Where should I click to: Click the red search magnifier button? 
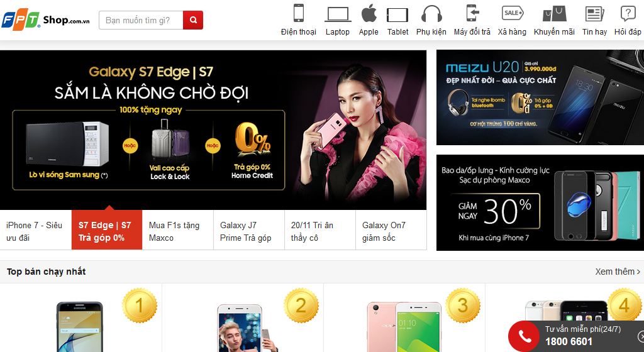pos(193,20)
